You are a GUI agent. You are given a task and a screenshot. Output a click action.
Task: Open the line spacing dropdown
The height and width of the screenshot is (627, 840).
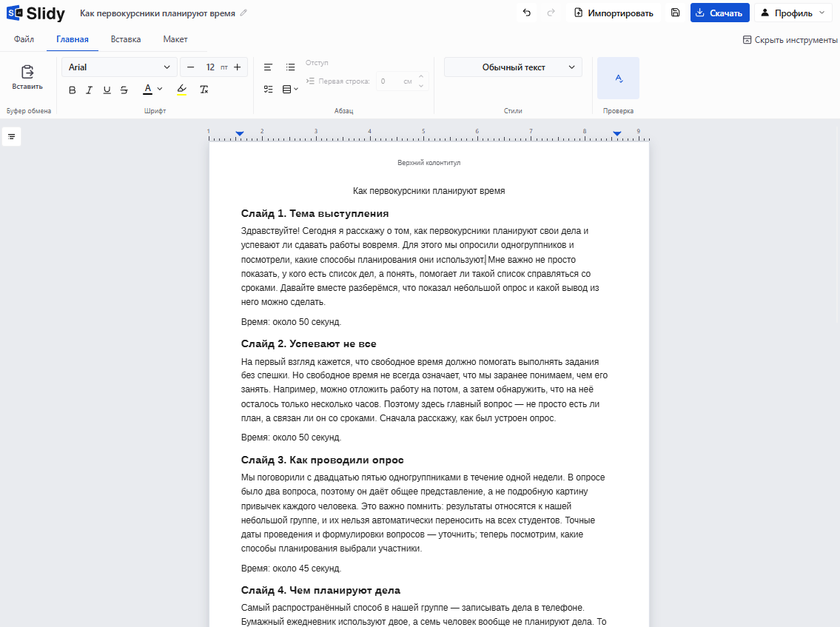click(290, 89)
